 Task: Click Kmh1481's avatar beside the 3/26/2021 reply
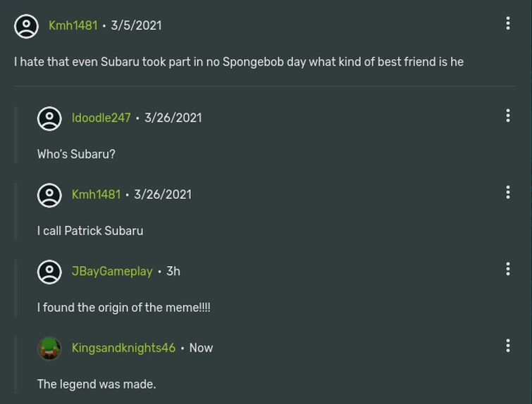click(x=49, y=195)
